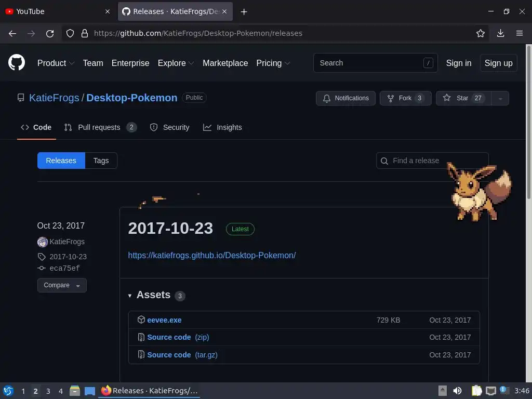Click the slash shortcut key in Search
This screenshot has height=399, width=532.
(x=428, y=63)
